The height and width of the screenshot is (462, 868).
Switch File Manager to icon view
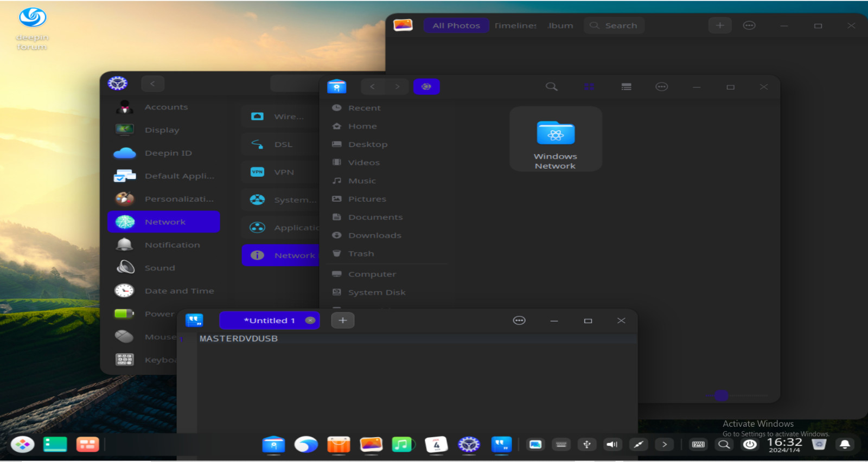[589, 87]
